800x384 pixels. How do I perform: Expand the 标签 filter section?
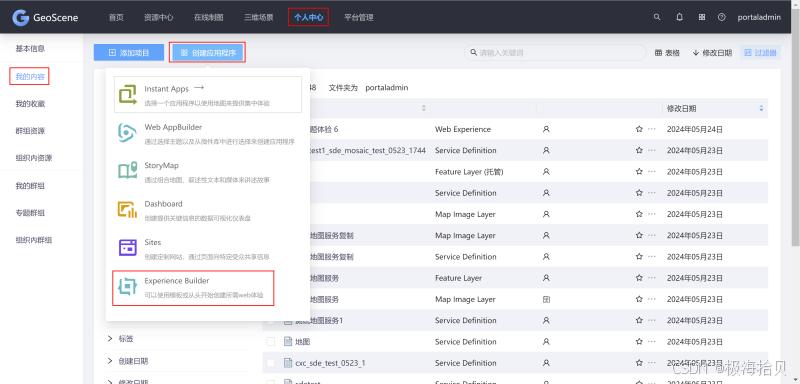(121, 339)
